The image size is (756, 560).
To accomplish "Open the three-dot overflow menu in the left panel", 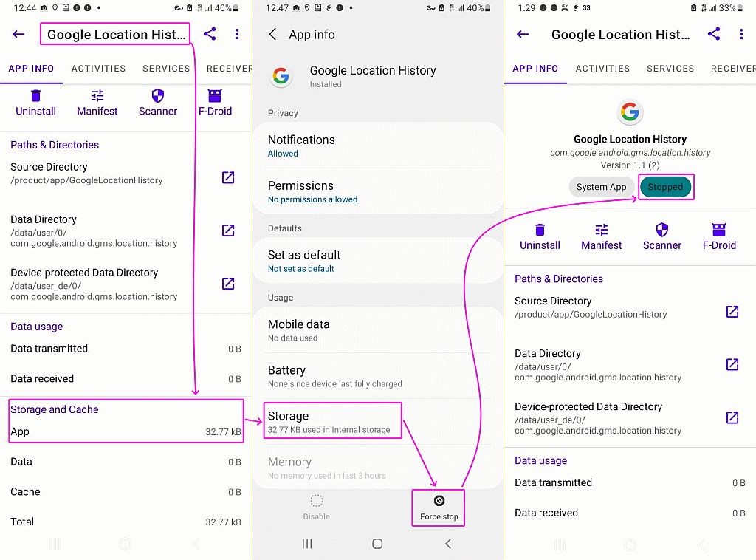I will click(237, 34).
